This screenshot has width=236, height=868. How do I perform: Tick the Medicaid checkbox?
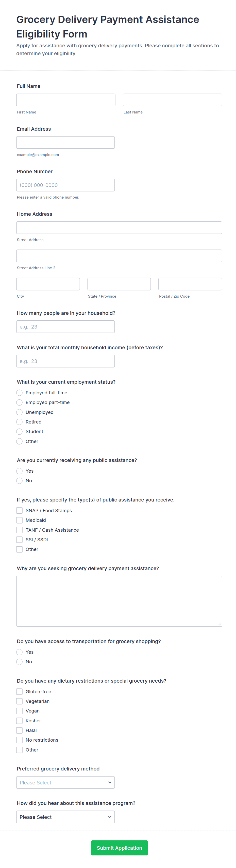click(x=20, y=520)
